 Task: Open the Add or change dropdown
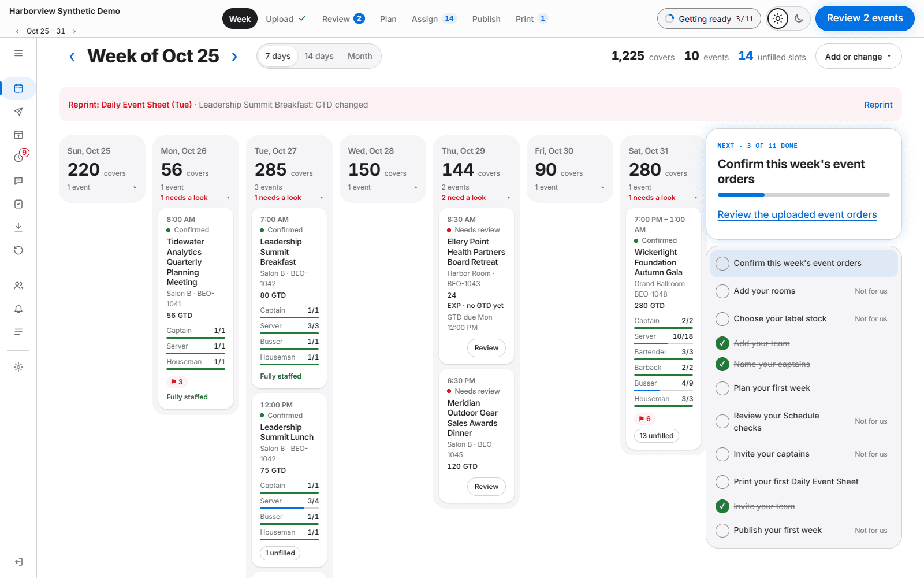858,56
